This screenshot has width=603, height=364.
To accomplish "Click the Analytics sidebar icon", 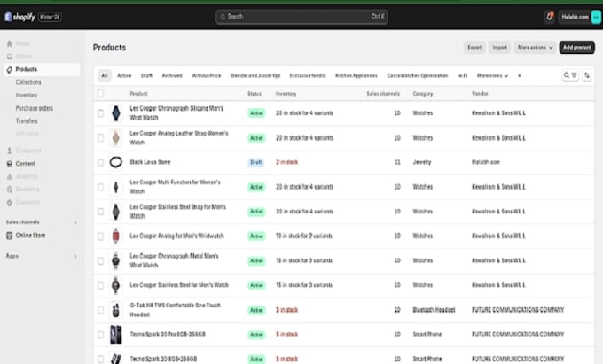I will click(9, 176).
